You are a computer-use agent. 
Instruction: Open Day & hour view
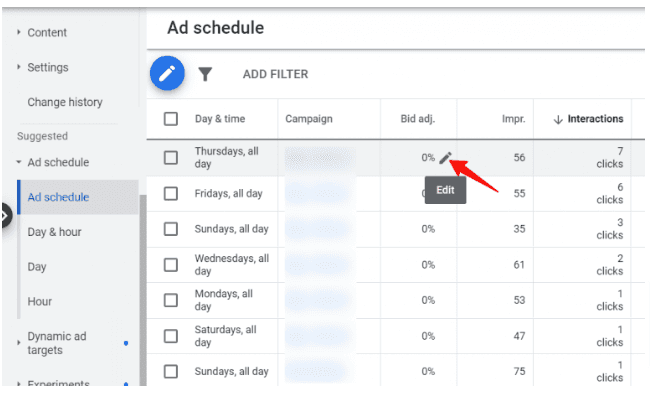click(54, 232)
